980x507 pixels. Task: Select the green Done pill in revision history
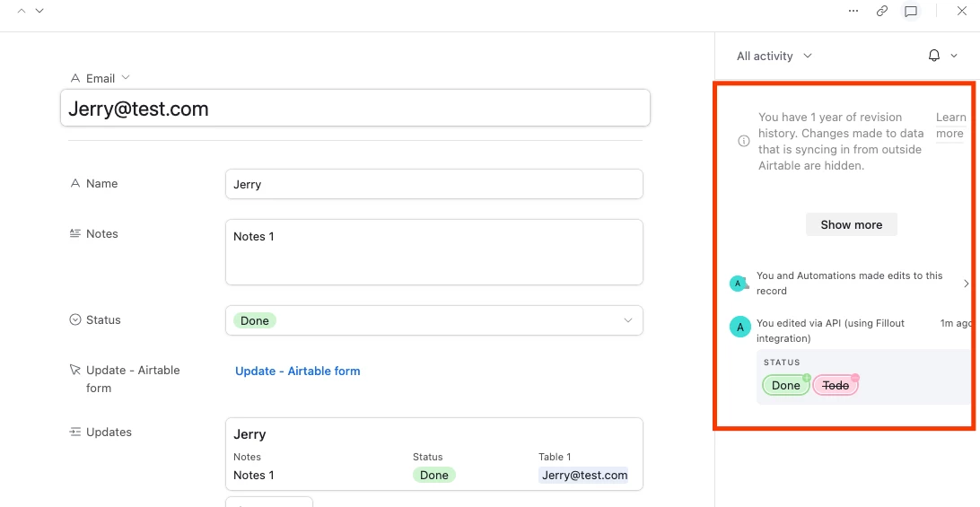click(x=785, y=385)
